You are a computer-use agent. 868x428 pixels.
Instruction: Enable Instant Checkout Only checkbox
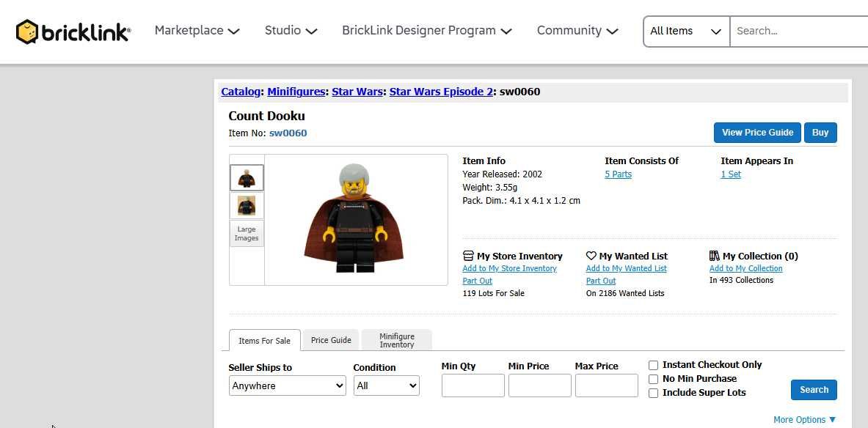[653, 366]
